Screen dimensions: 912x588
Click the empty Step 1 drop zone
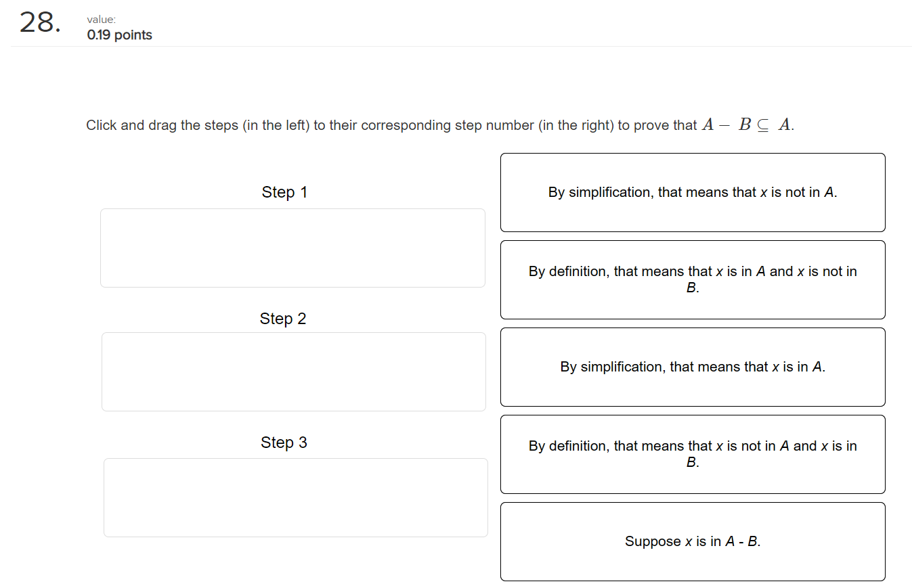click(292, 248)
